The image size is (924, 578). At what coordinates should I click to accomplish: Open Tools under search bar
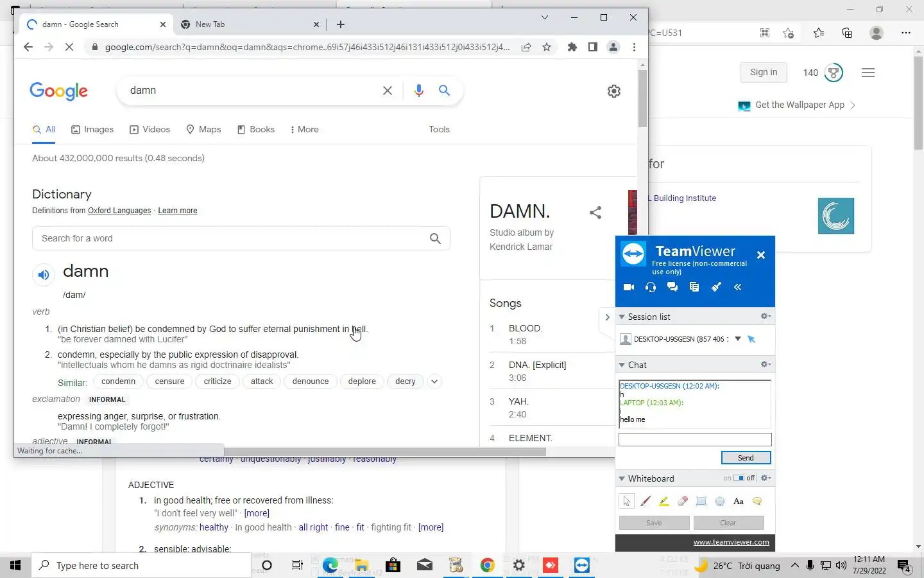pos(440,129)
